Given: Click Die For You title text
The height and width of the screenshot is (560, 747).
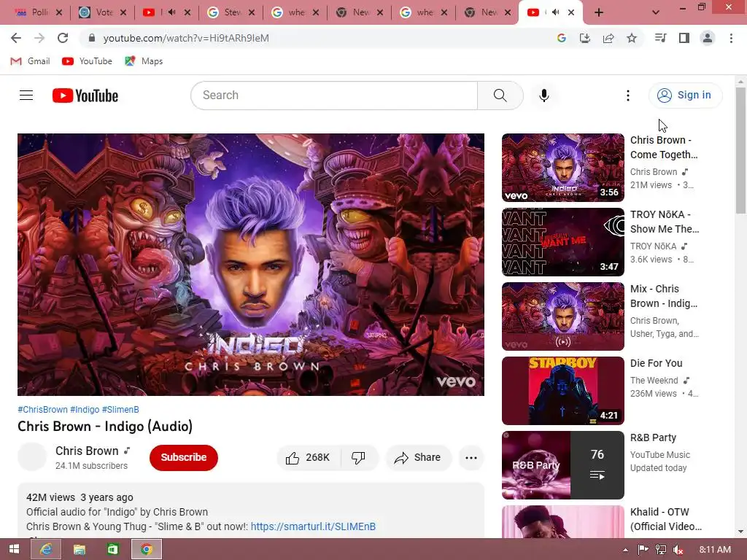Looking at the screenshot, I should (x=656, y=363).
